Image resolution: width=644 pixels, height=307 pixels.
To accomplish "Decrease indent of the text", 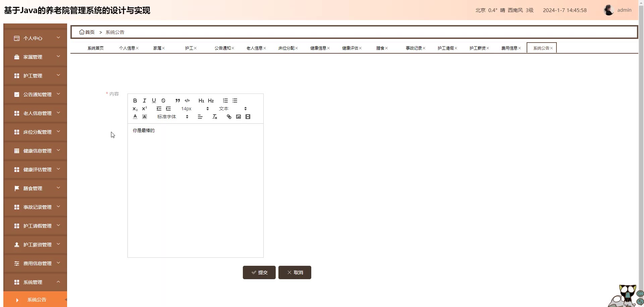I will 159,109.
